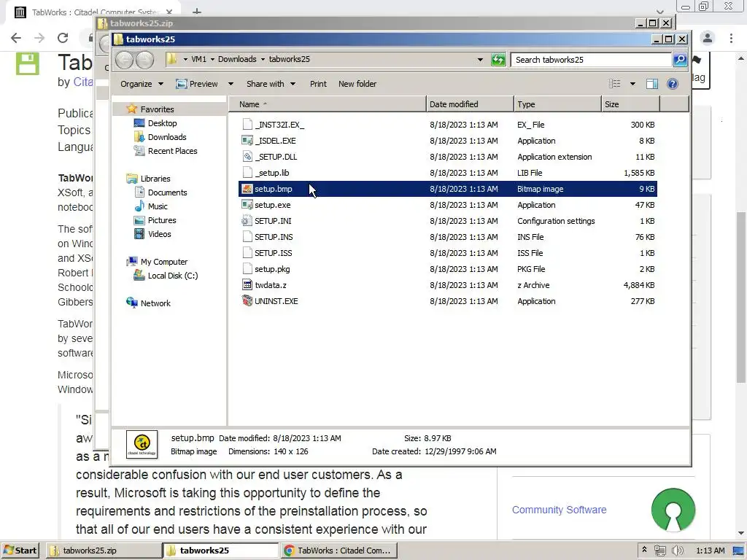Screen dimensions: 747x560
Task: Select the _SETUP.DLL file icon
Action: [x=247, y=157]
